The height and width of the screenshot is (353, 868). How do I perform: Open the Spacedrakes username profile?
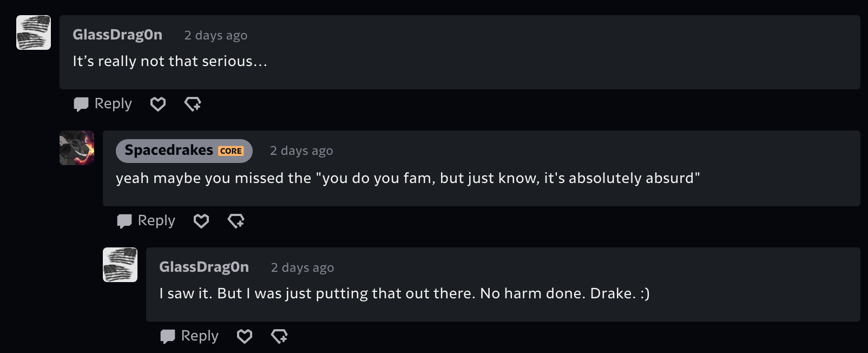(169, 150)
